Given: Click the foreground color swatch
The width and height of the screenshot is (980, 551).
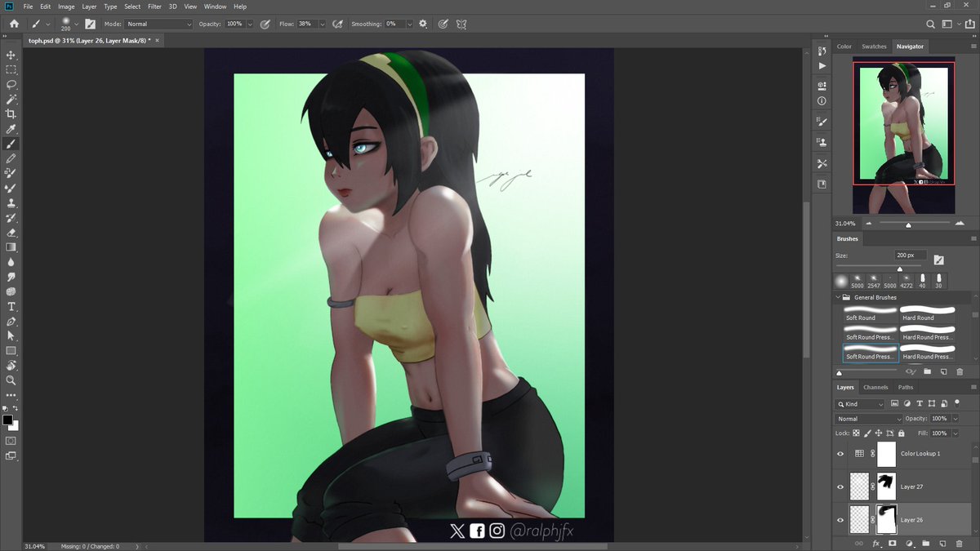Looking at the screenshot, I should (x=7, y=420).
